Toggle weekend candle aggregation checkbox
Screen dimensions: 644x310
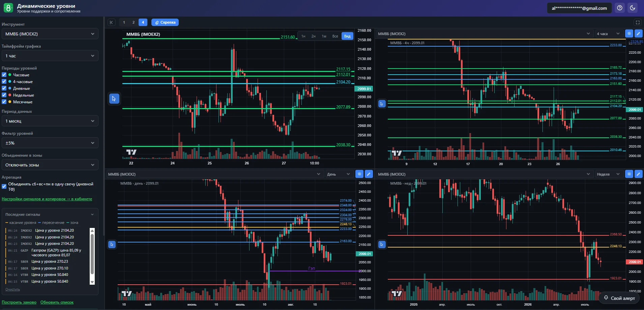pos(4,186)
